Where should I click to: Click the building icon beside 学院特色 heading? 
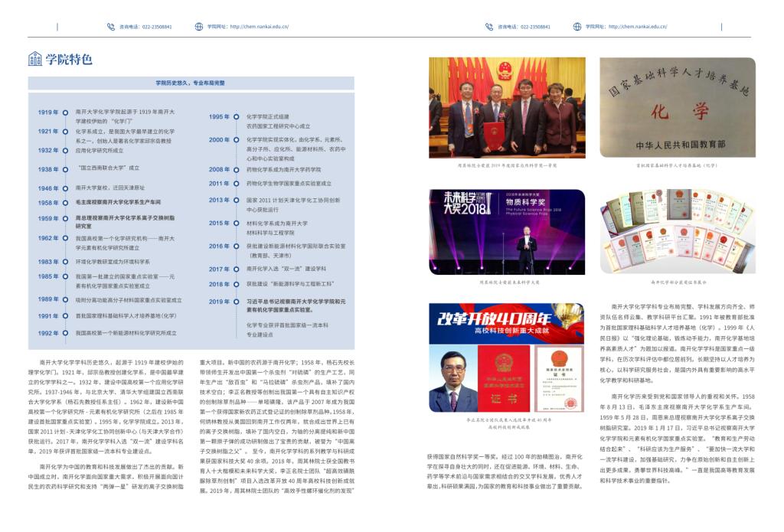point(35,59)
